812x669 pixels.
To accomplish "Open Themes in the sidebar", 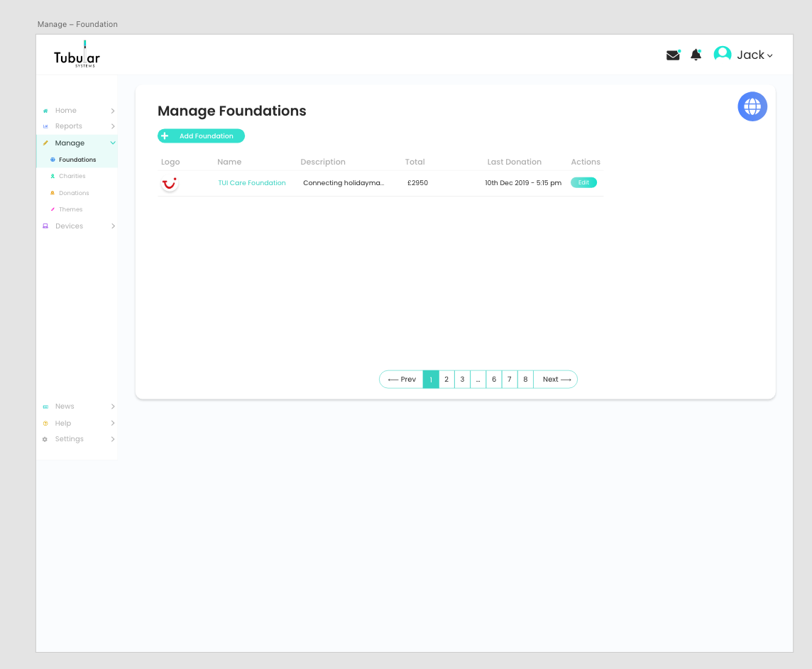I will 70,209.
